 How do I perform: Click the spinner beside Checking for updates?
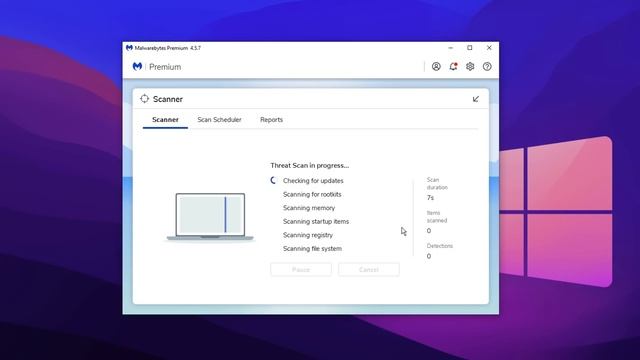pyautogui.click(x=273, y=180)
